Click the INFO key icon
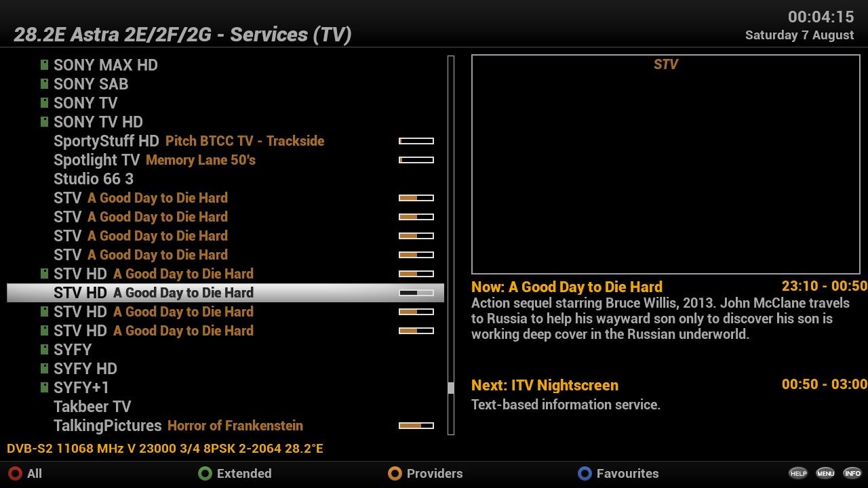Image resolution: width=868 pixels, height=488 pixels. tap(852, 473)
